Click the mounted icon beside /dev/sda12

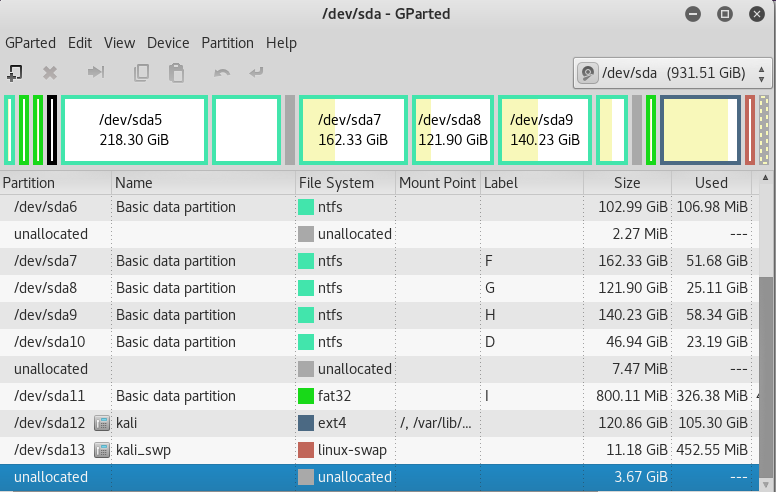tap(101, 423)
